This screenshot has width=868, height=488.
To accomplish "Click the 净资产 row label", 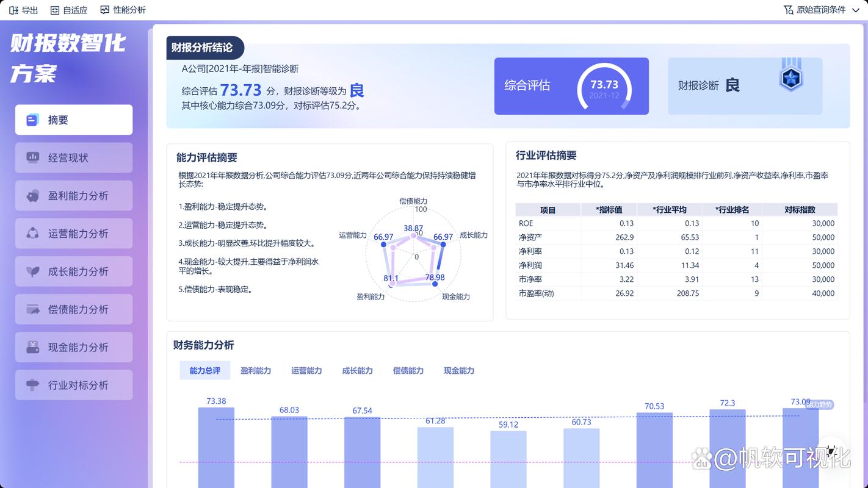I will [x=530, y=237].
